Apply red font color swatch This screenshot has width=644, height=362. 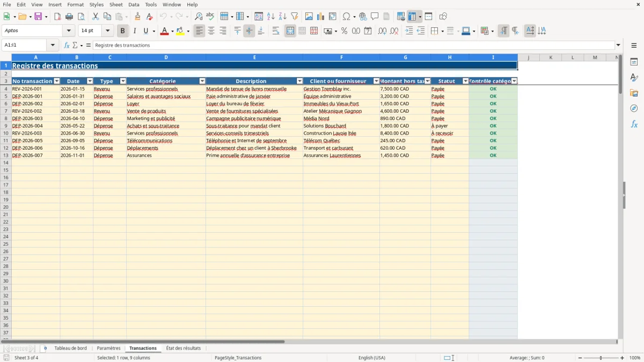tap(165, 32)
